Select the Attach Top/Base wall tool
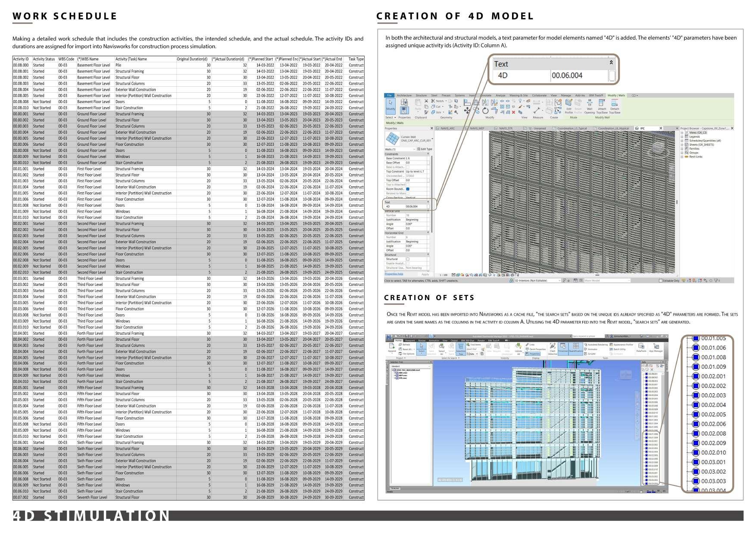The width and height of the screenshot is (756, 533). tap(602, 106)
